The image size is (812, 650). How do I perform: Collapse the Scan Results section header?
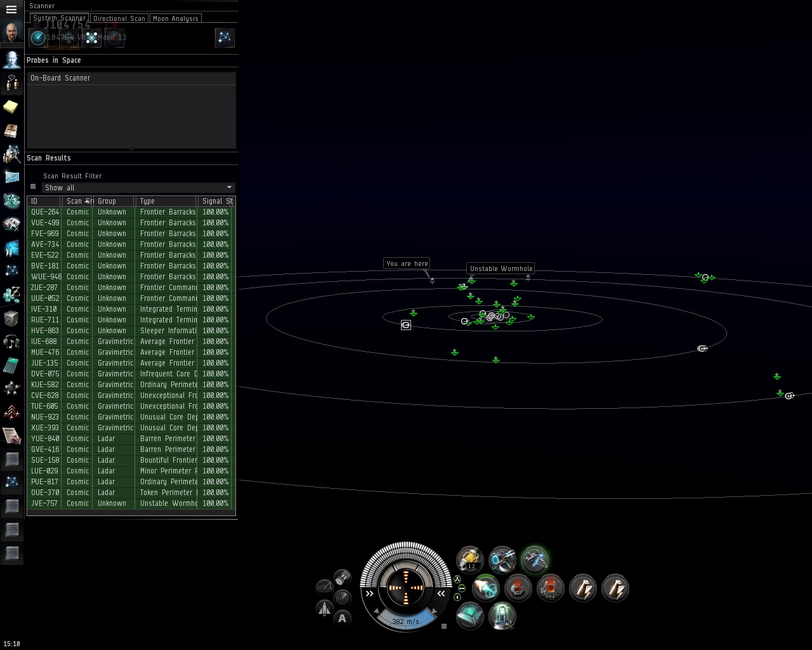pyautogui.click(x=131, y=158)
